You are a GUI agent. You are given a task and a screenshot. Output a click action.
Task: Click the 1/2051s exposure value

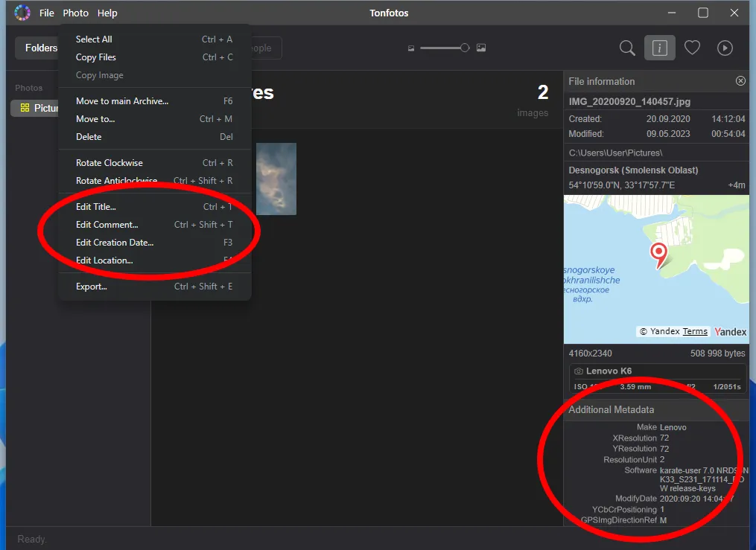pos(727,387)
